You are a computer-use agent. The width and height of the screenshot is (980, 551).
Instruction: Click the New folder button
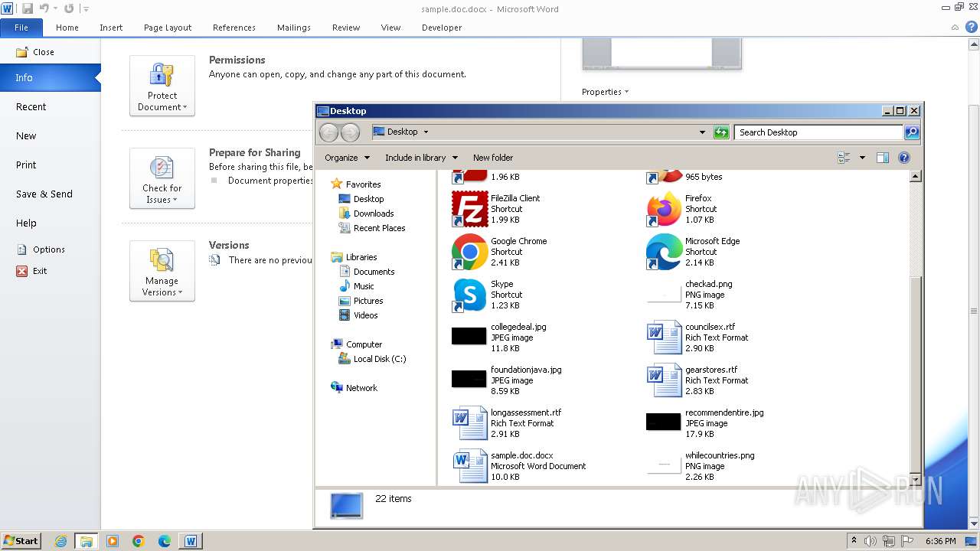coord(493,158)
